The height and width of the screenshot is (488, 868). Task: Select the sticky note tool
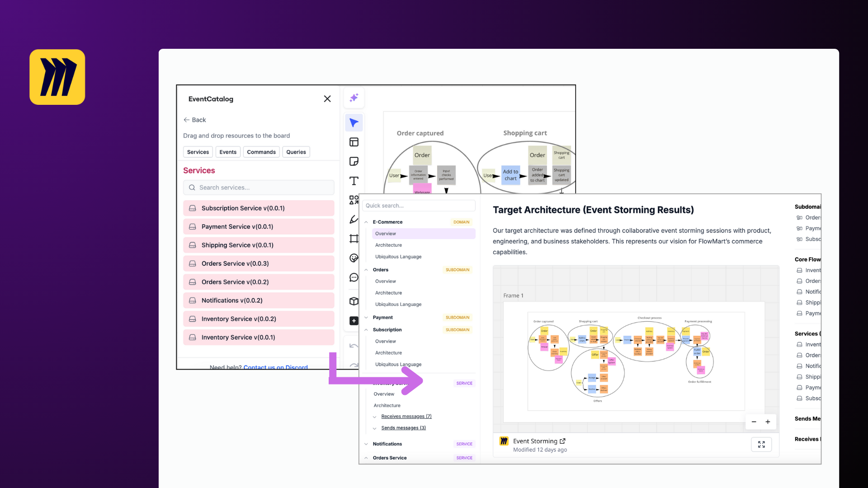pos(354,161)
